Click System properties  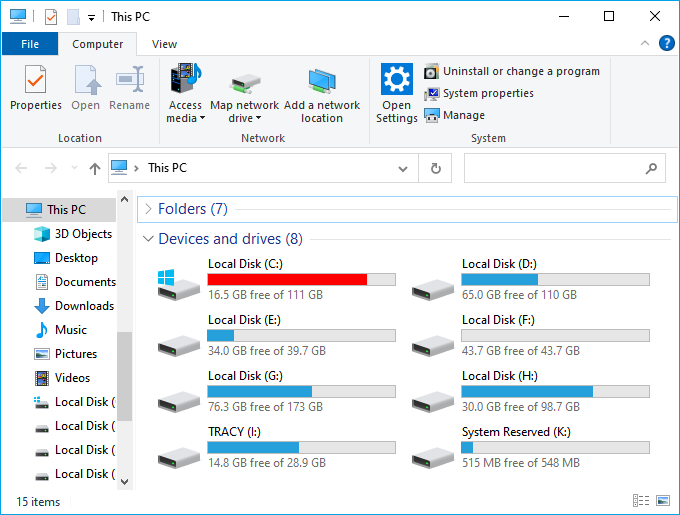pos(487,93)
